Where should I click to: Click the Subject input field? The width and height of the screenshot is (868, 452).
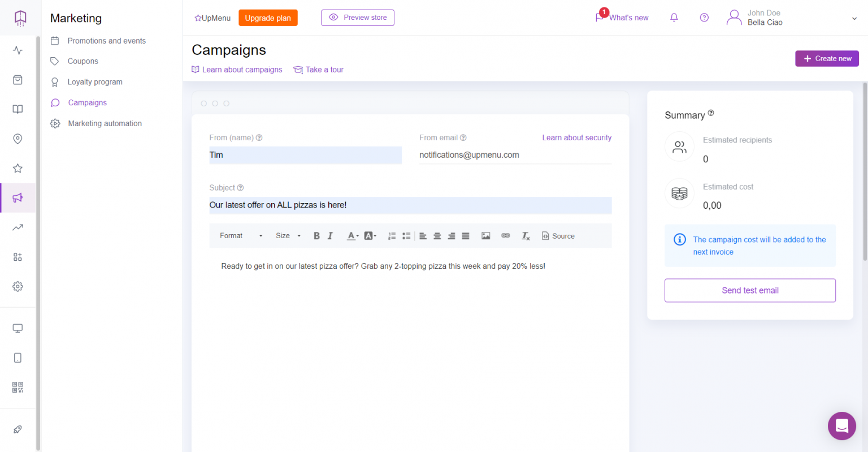[410, 205]
